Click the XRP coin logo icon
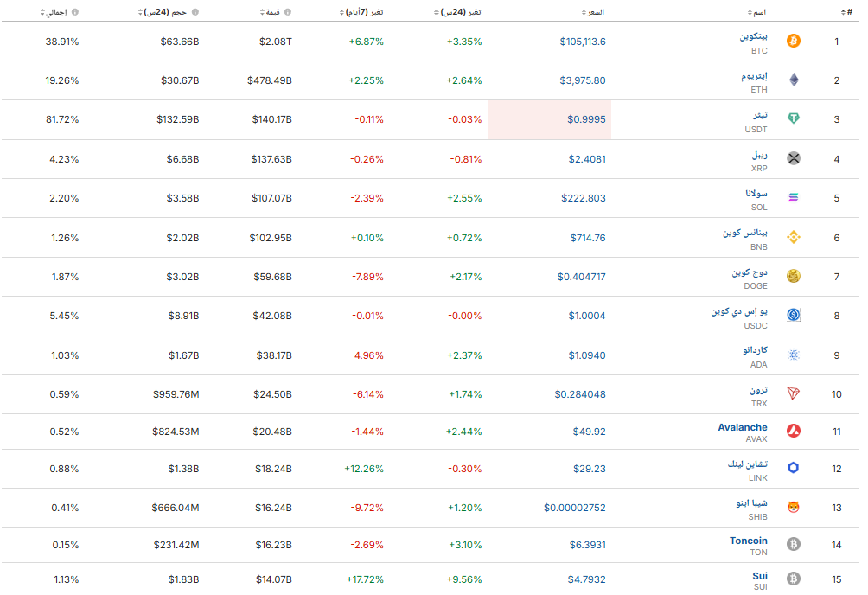The width and height of the screenshot is (868, 595). click(x=793, y=159)
